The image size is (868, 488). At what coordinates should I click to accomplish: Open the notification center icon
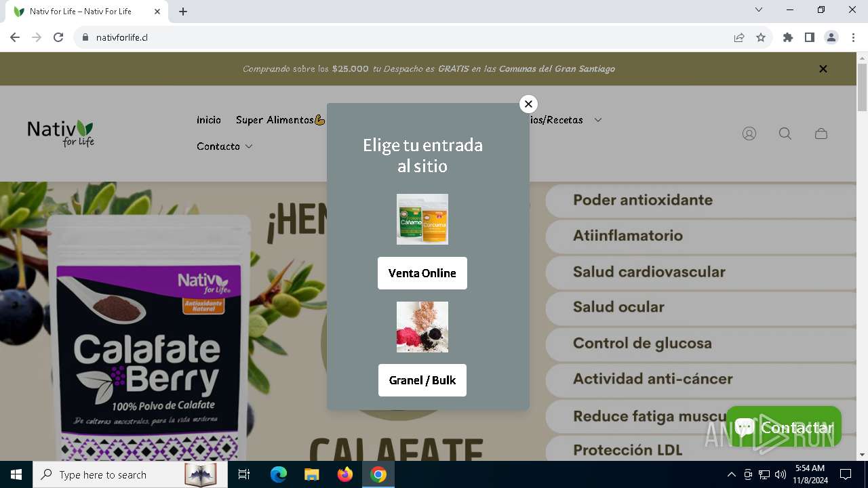(846, 474)
